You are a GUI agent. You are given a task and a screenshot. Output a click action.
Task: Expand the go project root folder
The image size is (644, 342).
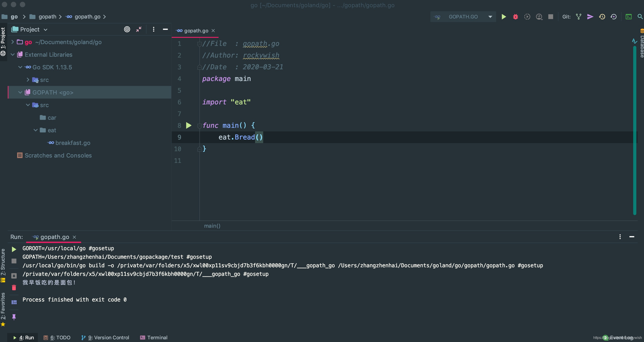pyautogui.click(x=12, y=42)
